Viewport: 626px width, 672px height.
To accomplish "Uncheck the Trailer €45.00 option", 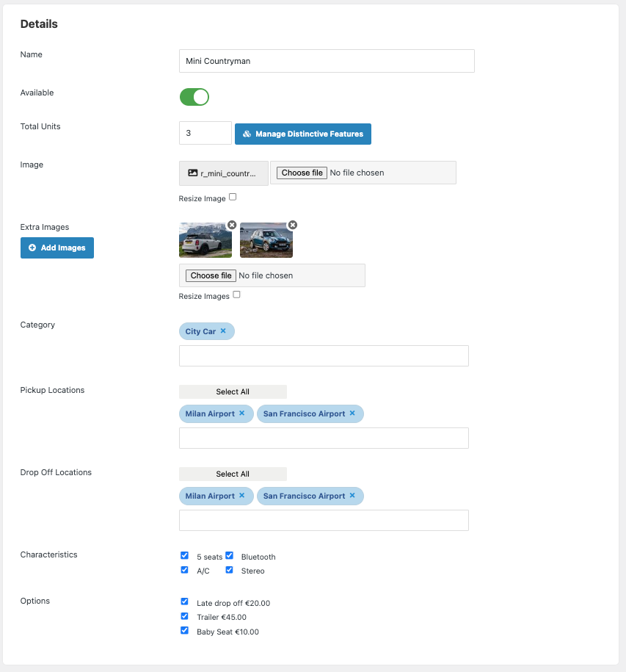I will click(x=184, y=616).
